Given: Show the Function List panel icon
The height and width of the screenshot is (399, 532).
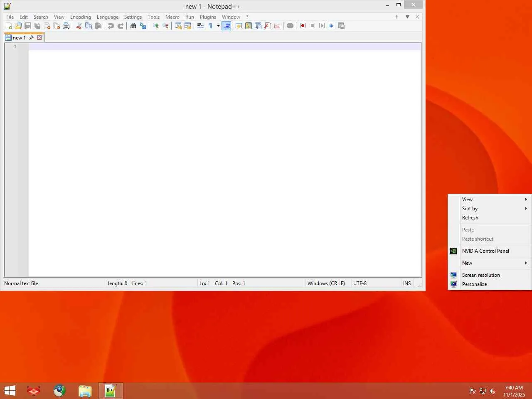Looking at the screenshot, I should [x=268, y=26].
